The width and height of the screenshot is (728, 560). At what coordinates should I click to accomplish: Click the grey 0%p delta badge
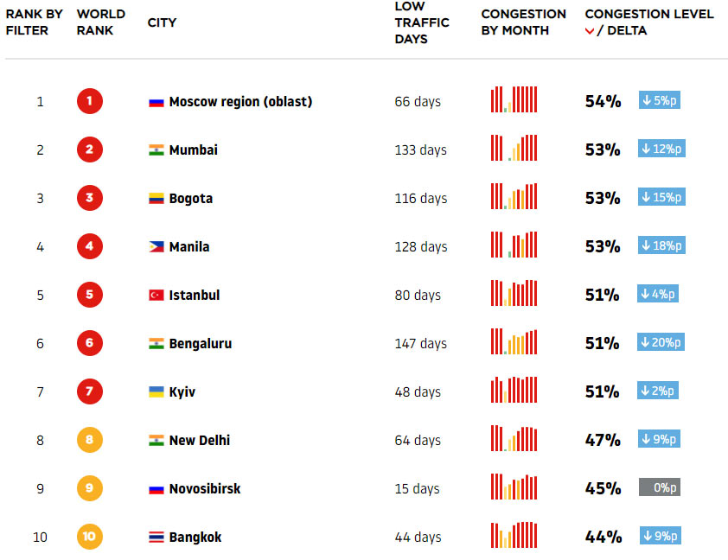660,487
